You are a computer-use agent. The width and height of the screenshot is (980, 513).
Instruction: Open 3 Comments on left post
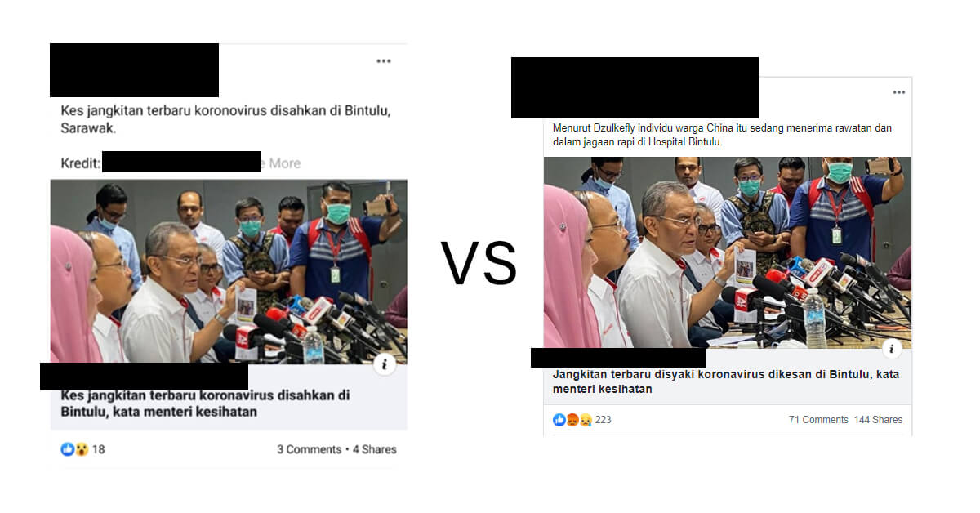coord(309,449)
